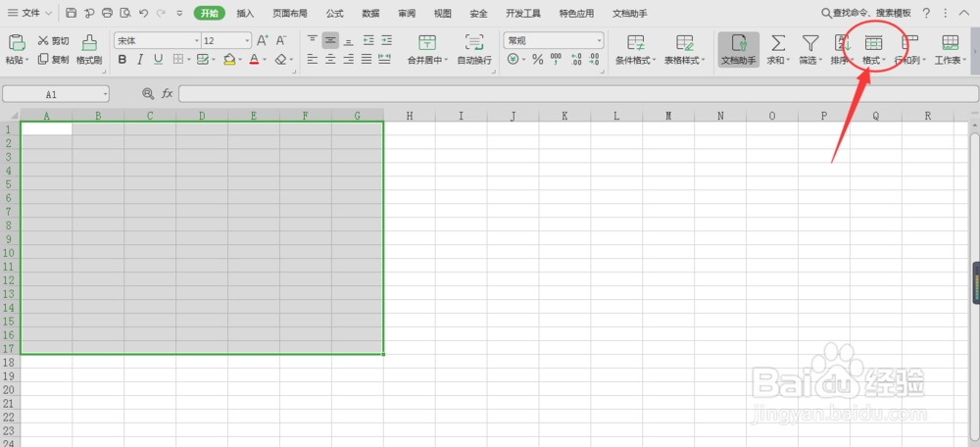Toggle center text horizontally
980x447 pixels.
[330, 60]
